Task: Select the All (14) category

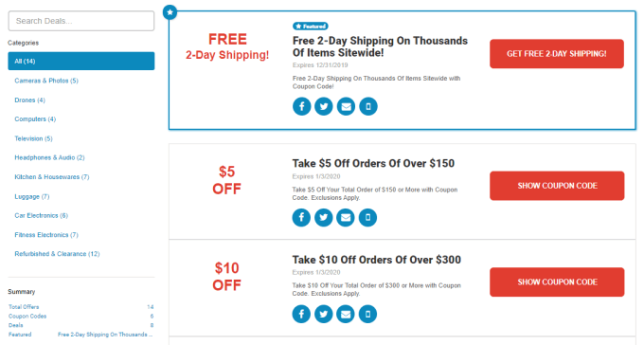Action: click(x=81, y=61)
